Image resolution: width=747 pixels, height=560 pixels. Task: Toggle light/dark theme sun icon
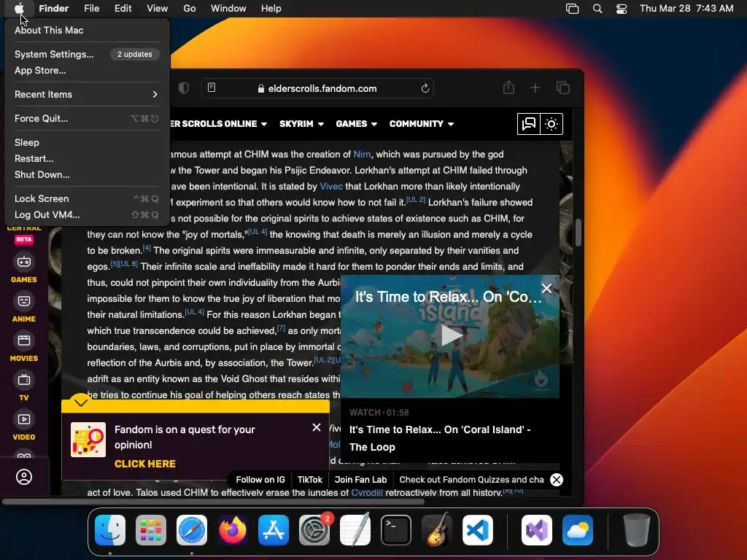tap(551, 124)
